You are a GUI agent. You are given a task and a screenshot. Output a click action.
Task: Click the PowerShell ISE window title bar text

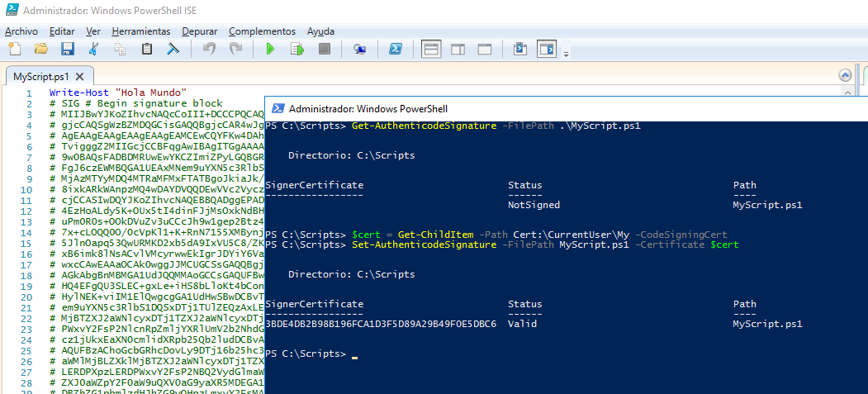pyautogui.click(x=110, y=10)
